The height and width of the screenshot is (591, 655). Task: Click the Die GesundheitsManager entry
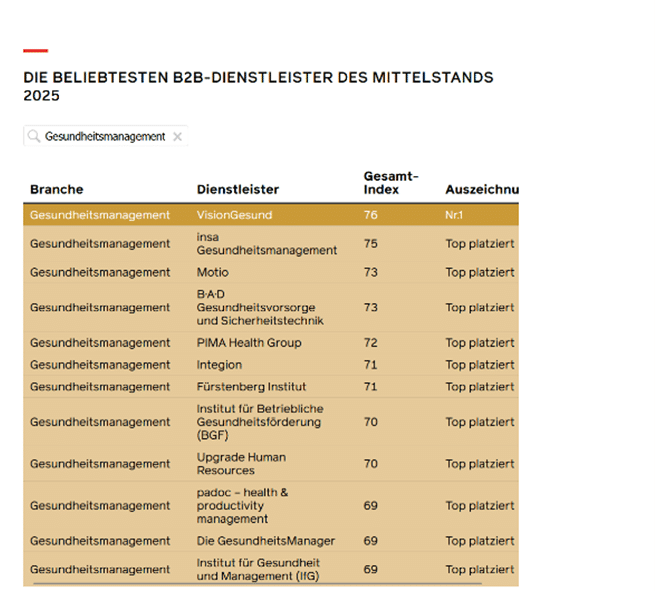tap(266, 541)
